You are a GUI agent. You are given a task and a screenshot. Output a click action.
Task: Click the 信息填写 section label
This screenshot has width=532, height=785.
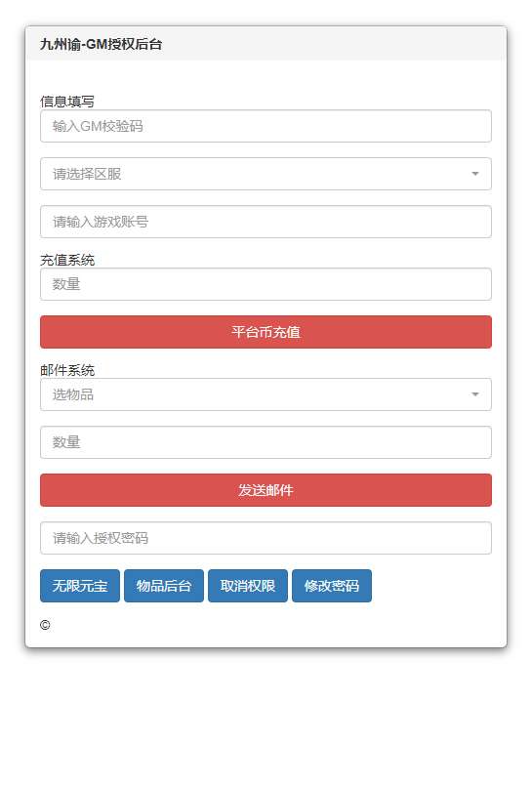[x=67, y=102]
